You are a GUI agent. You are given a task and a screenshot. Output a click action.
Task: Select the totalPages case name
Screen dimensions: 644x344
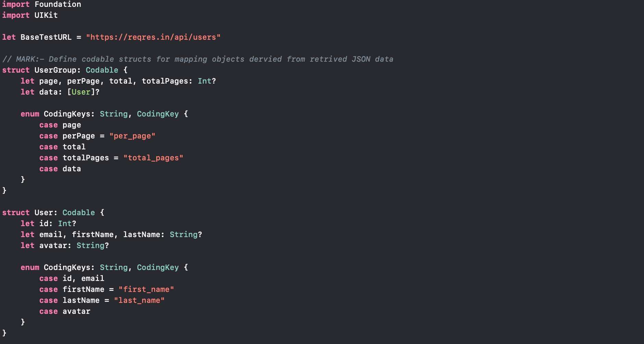(x=86, y=158)
